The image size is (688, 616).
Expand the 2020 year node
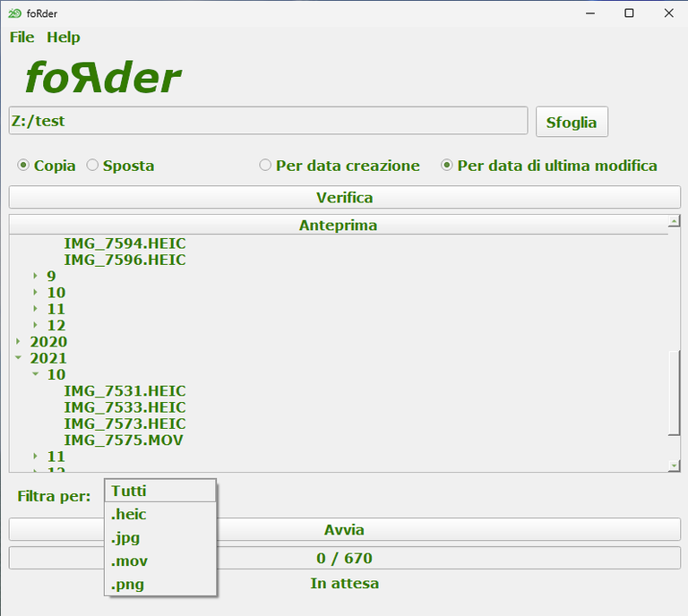pyautogui.click(x=18, y=341)
